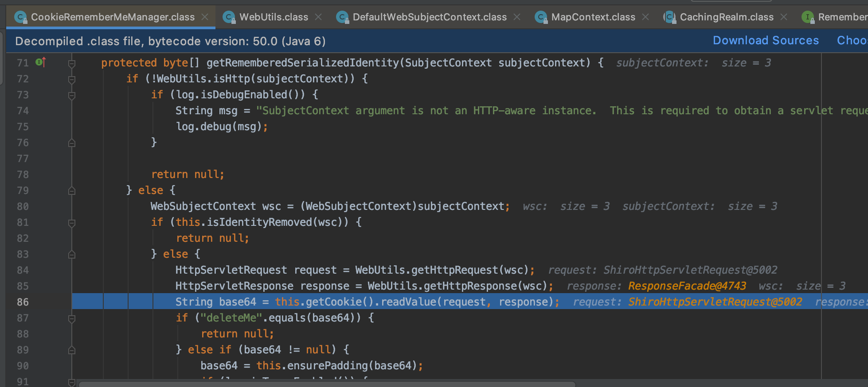Close the DefaultWebSubjectContext.class tab

pyautogui.click(x=517, y=17)
